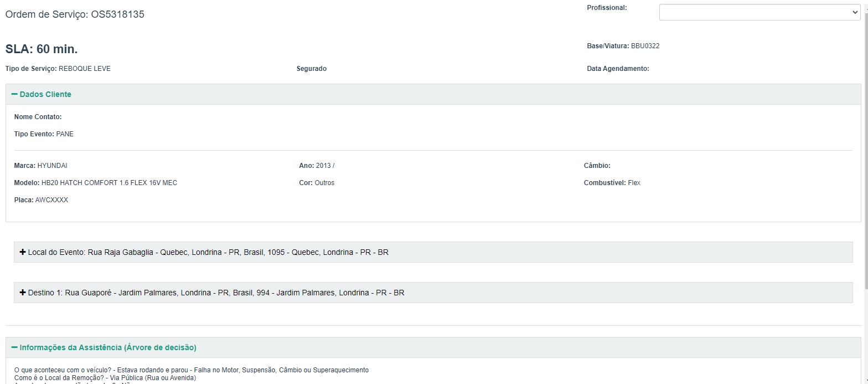Viewport: 868px width, 384px height.
Task: Open the Profissional dropdown
Action: click(x=759, y=12)
